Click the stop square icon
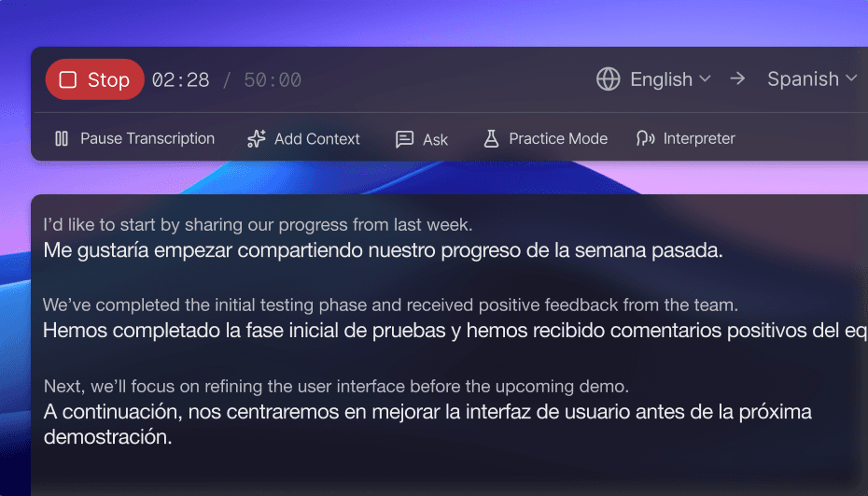The image size is (868, 496). 67,80
